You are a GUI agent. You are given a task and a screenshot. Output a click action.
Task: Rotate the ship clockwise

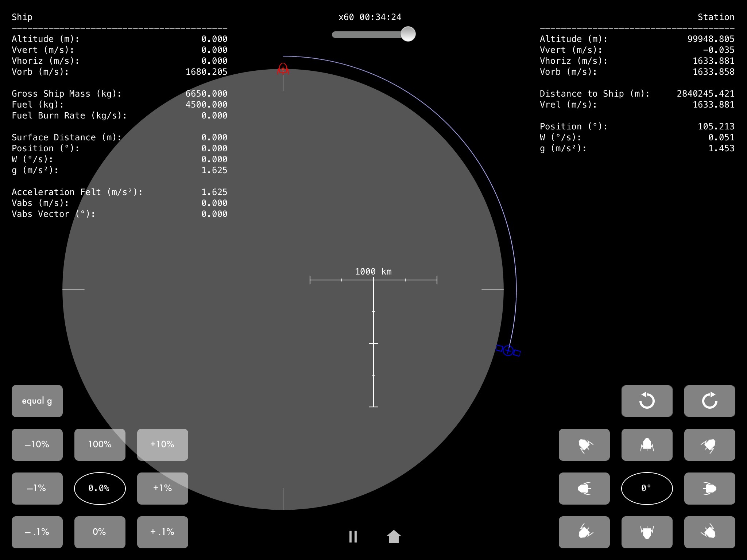pyautogui.click(x=709, y=401)
